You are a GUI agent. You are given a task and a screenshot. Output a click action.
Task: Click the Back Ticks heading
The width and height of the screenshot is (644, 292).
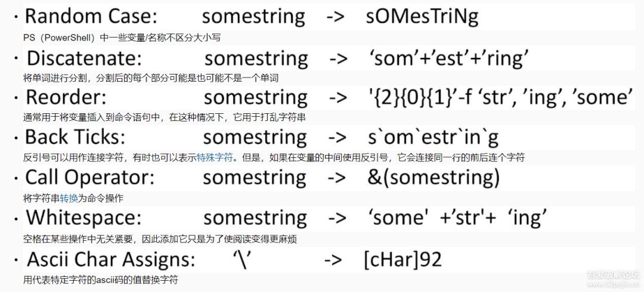75,138
